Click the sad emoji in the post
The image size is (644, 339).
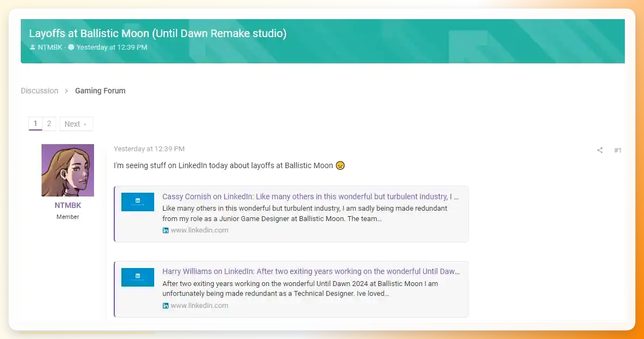tap(340, 165)
